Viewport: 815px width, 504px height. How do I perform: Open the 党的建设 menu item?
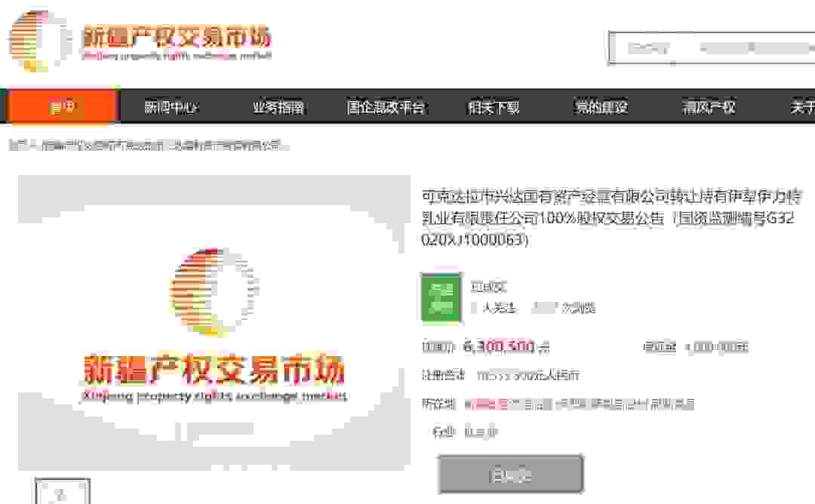(x=601, y=107)
